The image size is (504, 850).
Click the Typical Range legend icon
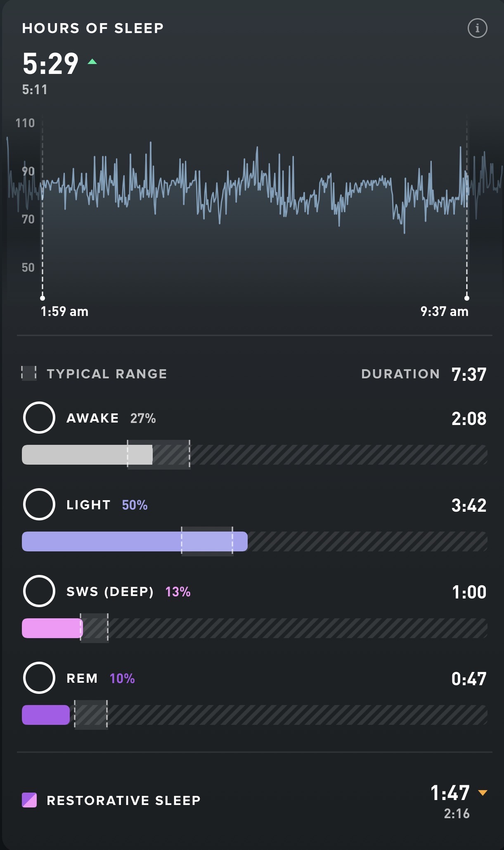(x=29, y=373)
